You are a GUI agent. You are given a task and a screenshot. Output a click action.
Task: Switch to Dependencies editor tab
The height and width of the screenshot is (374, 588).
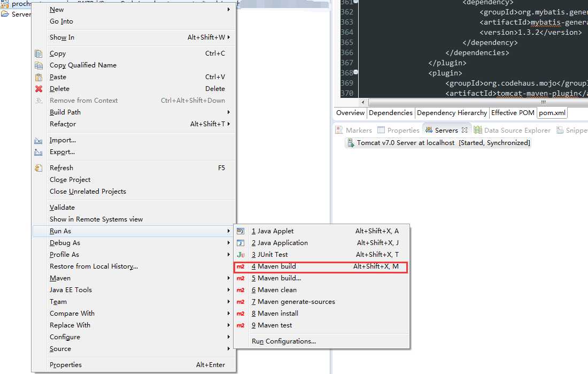pos(390,113)
